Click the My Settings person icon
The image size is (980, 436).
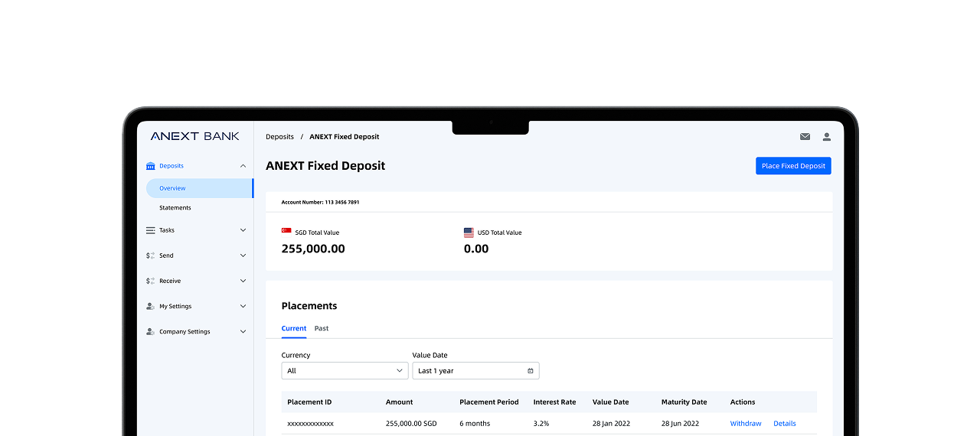pyautogui.click(x=151, y=306)
